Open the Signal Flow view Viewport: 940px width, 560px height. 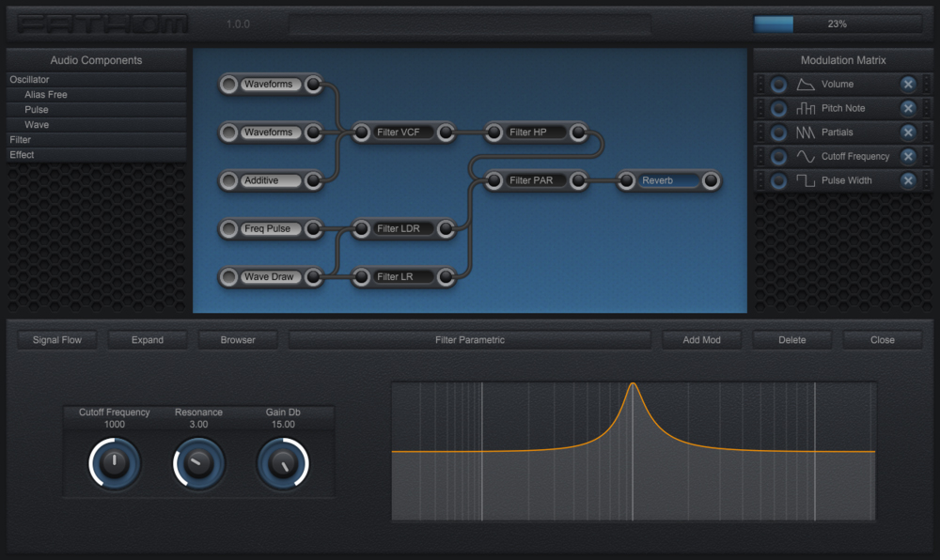[x=57, y=339]
